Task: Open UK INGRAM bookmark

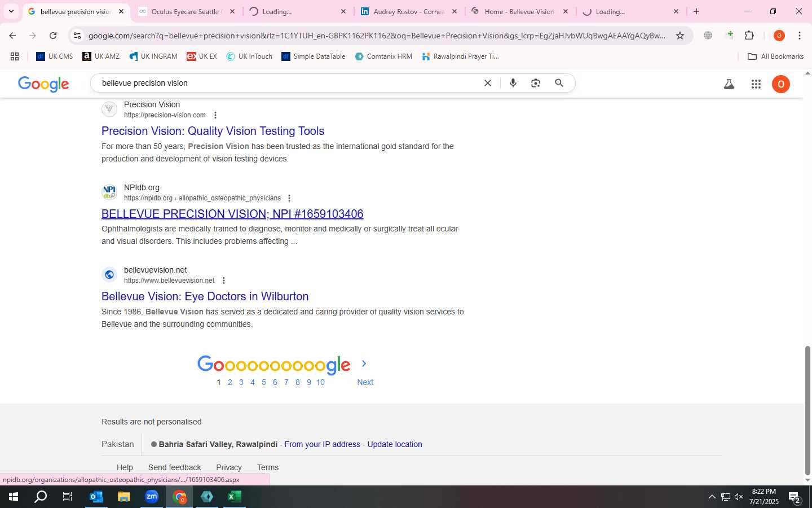Action: pos(153,56)
